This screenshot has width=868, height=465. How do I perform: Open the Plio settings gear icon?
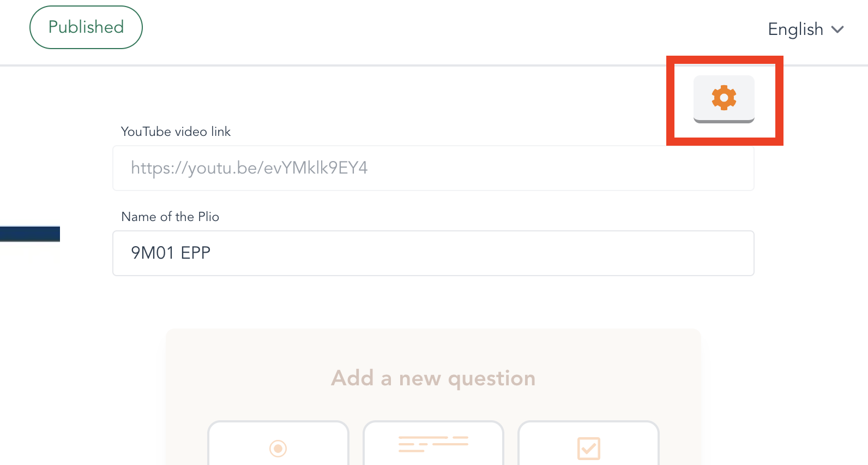click(724, 98)
